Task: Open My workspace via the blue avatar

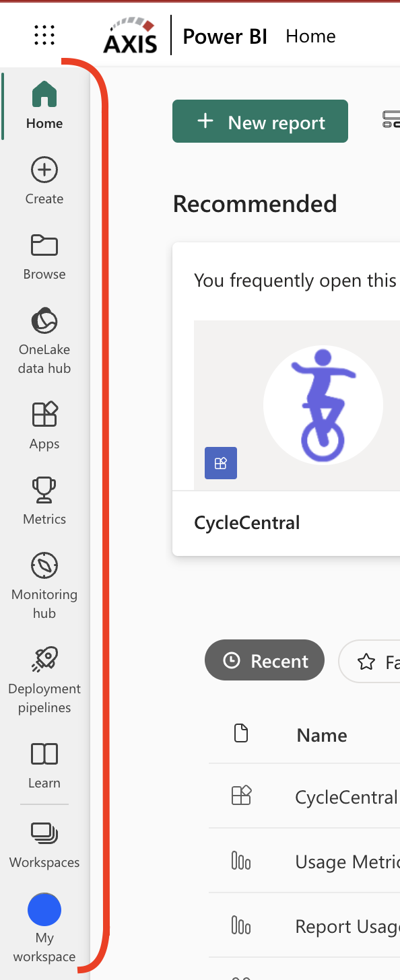Action: click(x=44, y=909)
